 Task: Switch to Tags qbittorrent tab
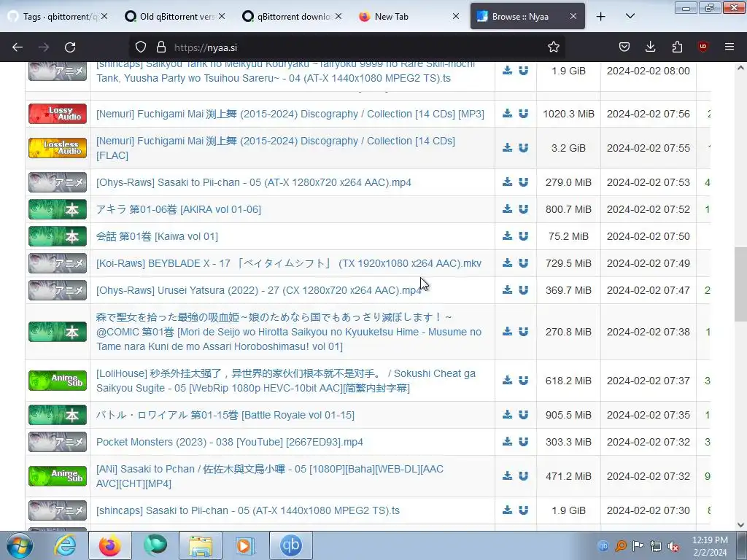(x=58, y=16)
